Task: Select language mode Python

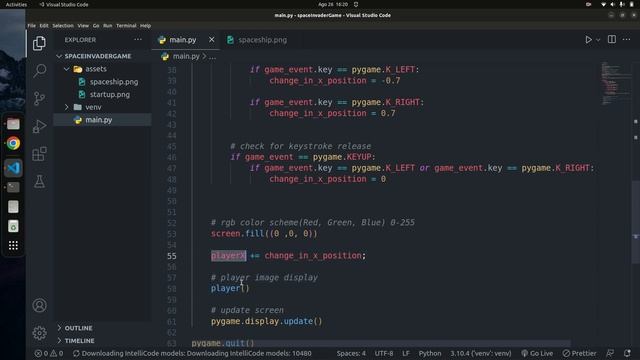Action: 430,353
